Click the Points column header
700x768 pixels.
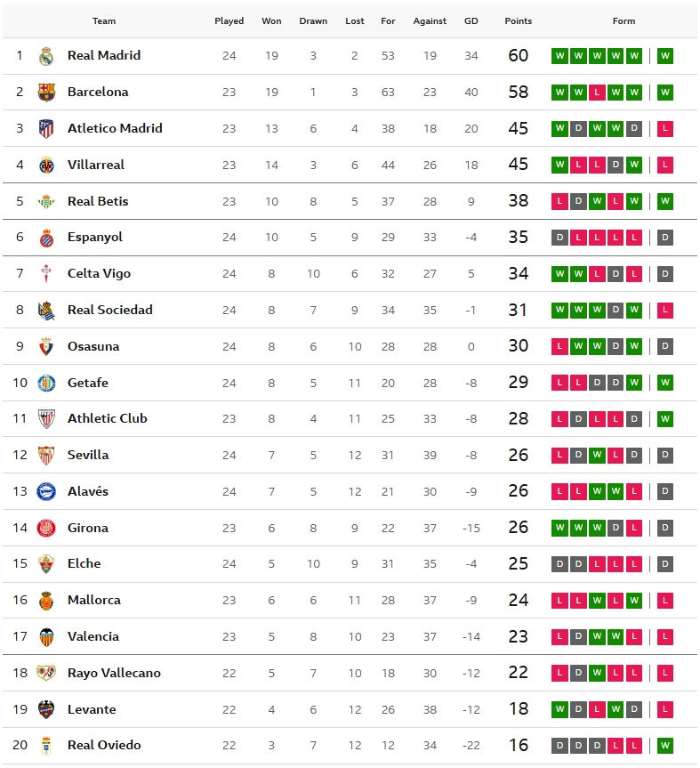tap(518, 21)
